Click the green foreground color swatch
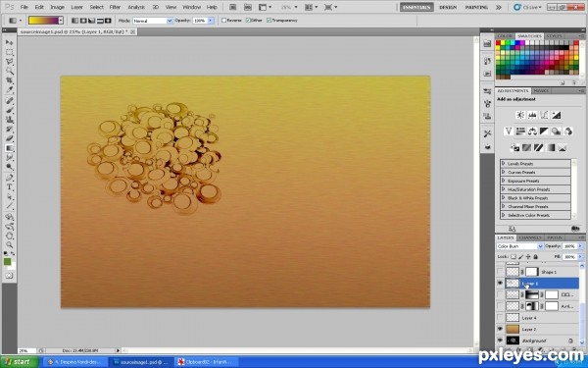Image resolution: width=588 pixels, height=368 pixels. 7,262
